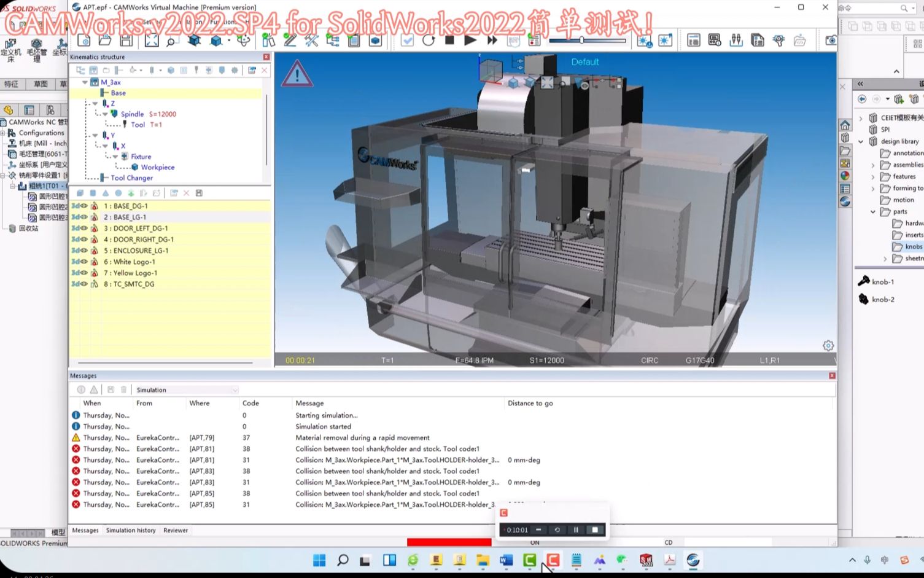Click the Windows taskbar search icon
924x578 pixels.
pyautogui.click(x=343, y=560)
